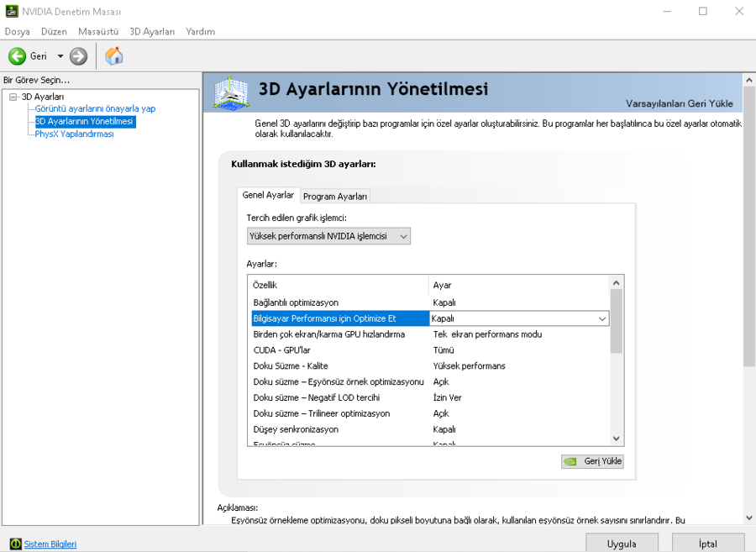756x552 pixels.
Task: Open the back history dropdown arrow
Action: click(60, 56)
